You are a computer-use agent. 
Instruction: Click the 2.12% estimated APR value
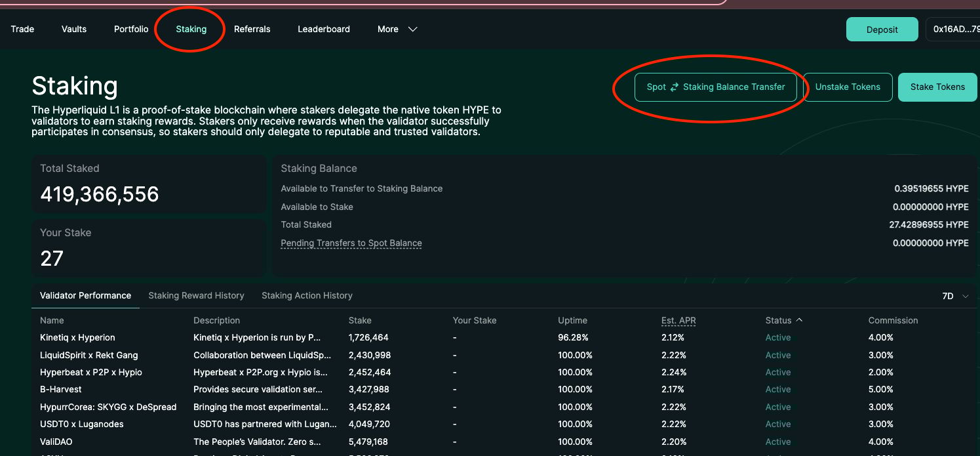coord(673,337)
